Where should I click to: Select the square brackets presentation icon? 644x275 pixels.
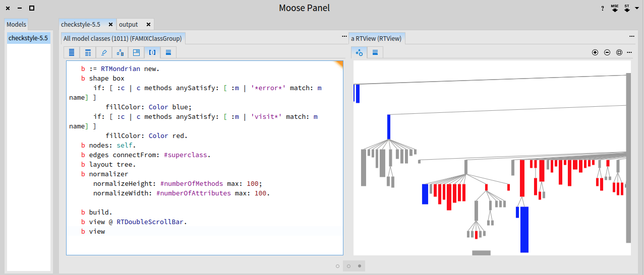point(152,52)
